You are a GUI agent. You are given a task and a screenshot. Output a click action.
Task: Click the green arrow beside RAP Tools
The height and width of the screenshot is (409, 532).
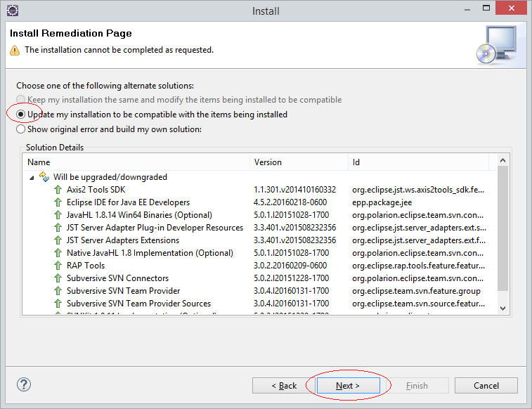tap(58, 266)
